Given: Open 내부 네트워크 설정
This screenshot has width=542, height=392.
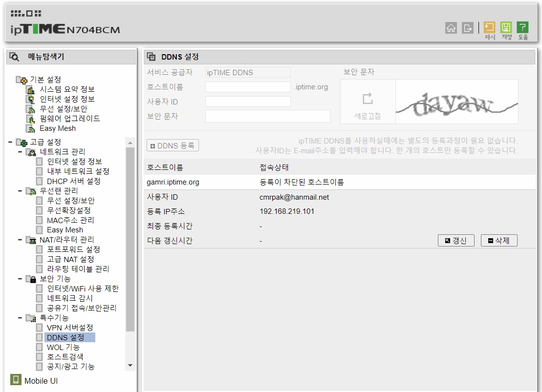Looking at the screenshot, I should pos(78,171).
